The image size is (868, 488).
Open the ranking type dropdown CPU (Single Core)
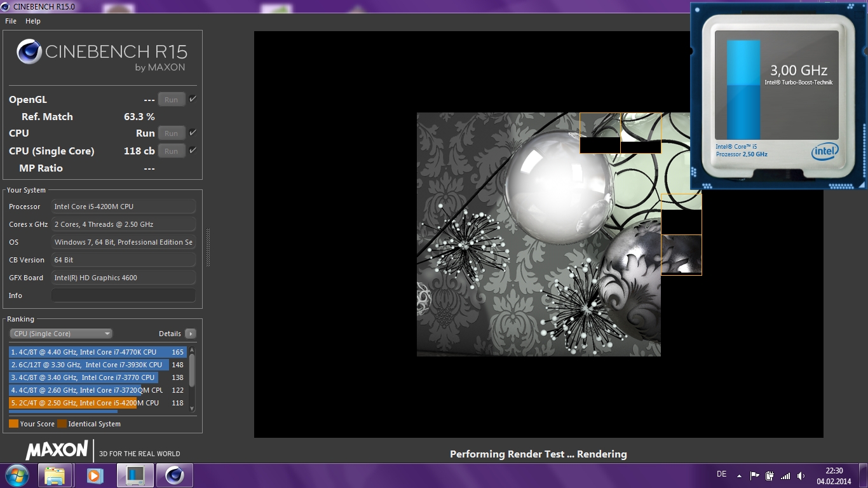tap(61, 334)
